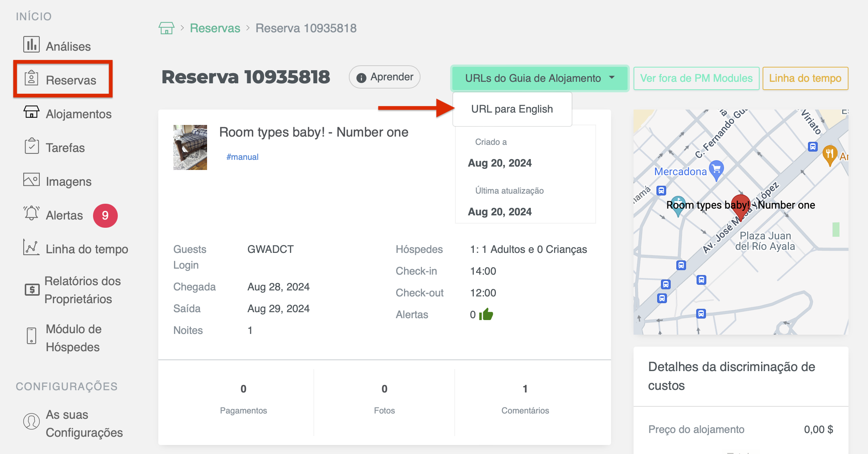Screen dimensions: 868x454
Task: Click the #manual tag link
Action: (x=242, y=157)
